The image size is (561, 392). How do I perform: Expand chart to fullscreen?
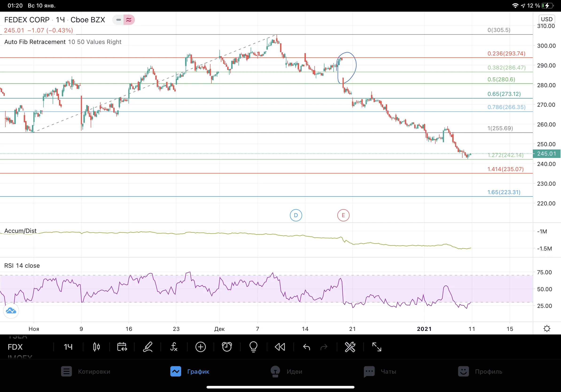click(377, 347)
